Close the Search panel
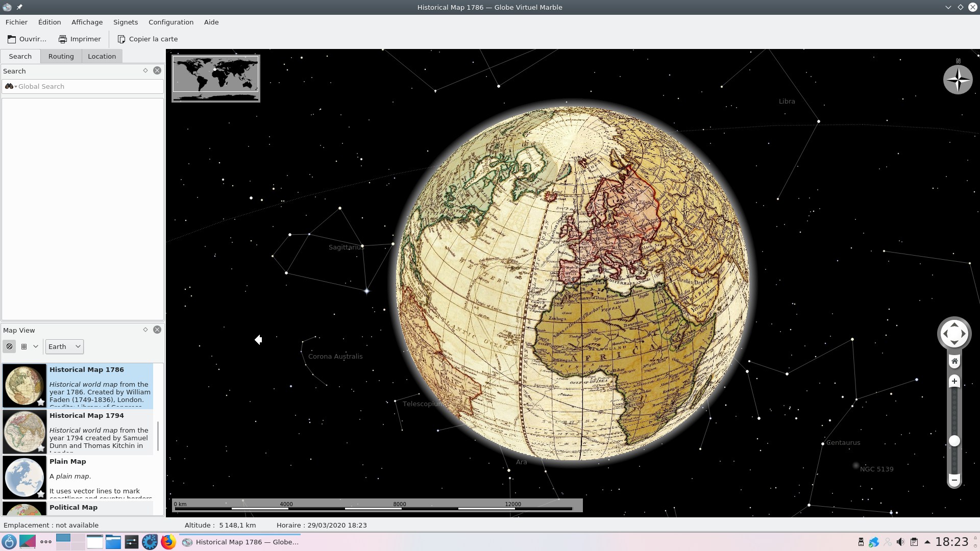The height and width of the screenshot is (551, 980). pyautogui.click(x=157, y=70)
